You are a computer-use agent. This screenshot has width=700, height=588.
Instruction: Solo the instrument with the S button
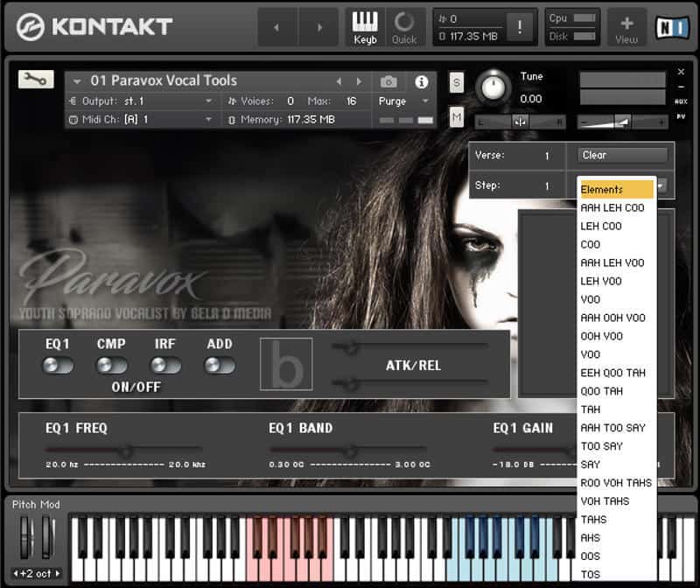(456, 82)
